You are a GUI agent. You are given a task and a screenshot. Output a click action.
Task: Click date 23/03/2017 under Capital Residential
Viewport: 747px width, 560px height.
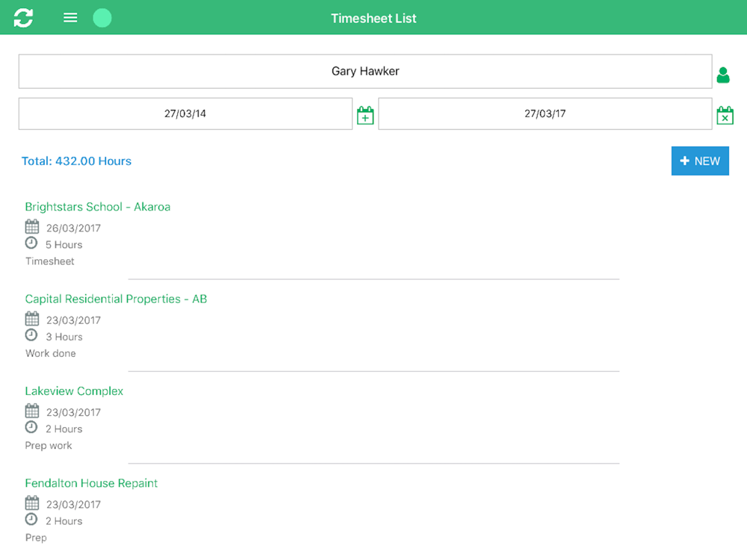[73, 320]
